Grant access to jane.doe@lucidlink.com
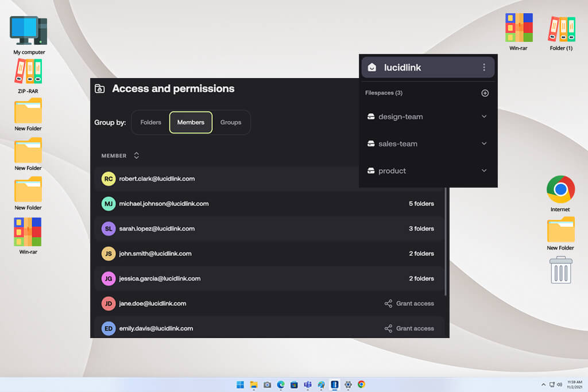Viewport: 588px width, 392px height. (x=409, y=303)
